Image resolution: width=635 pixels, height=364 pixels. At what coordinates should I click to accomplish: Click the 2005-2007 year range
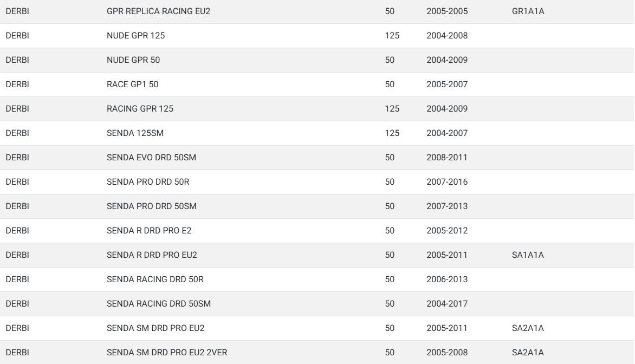click(x=446, y=84)
